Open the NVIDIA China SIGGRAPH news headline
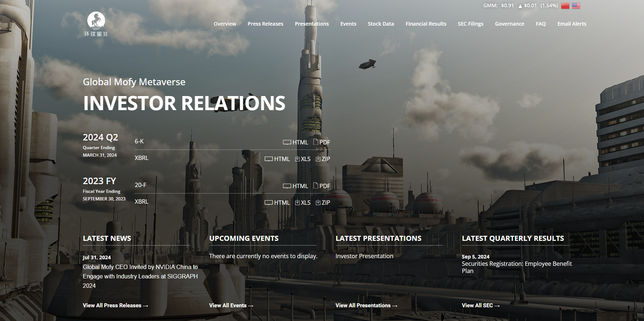644x321 pixels. [x=140, y=276]
